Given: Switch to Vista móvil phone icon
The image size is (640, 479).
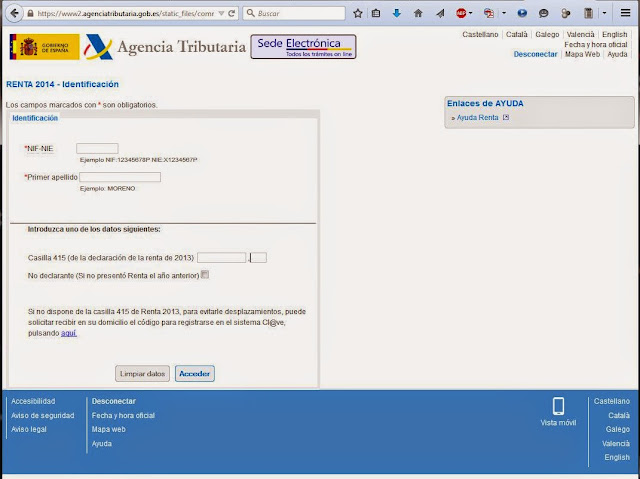Looking at the screenshot, I should point(558,406).
